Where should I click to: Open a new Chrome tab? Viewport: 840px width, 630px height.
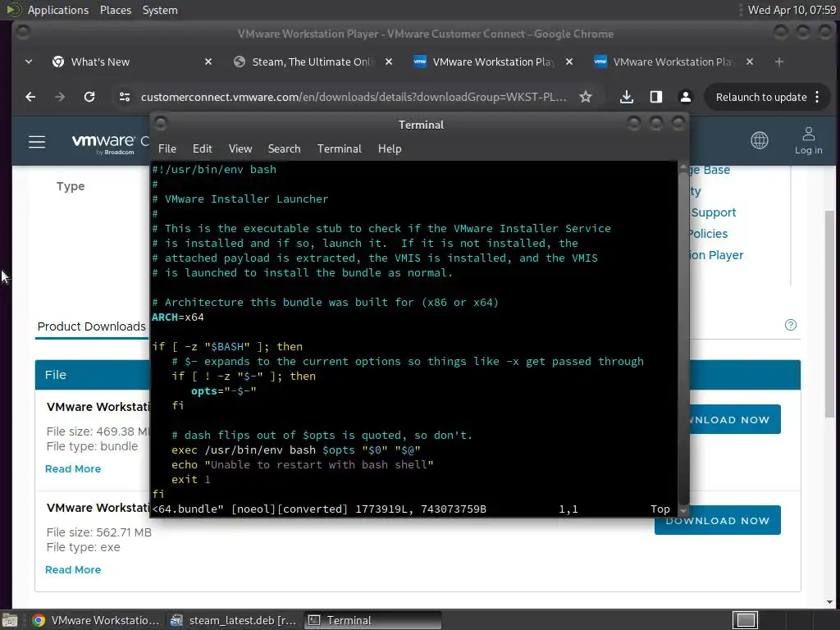tap(779, 62)
